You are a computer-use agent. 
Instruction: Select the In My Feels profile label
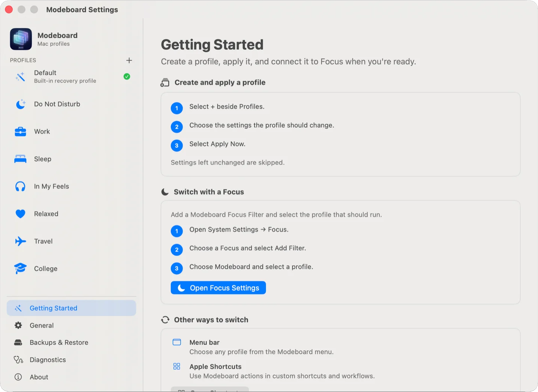tap(52, 186)
